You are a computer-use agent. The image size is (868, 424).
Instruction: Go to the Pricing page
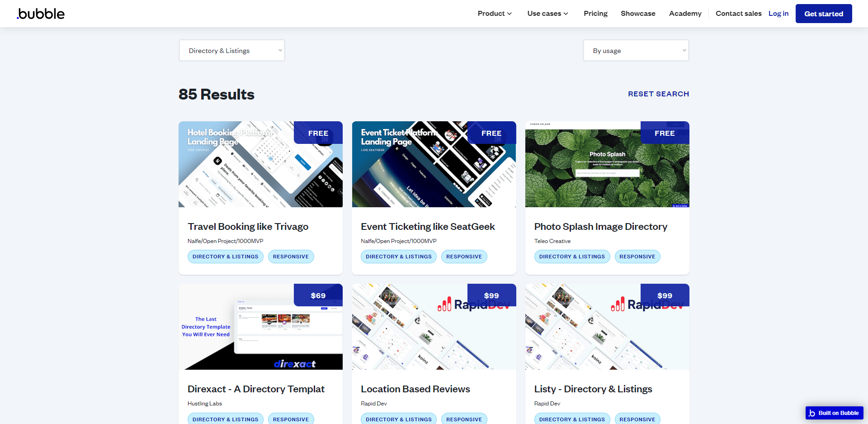pyautogui.click(x=595, y=14)
